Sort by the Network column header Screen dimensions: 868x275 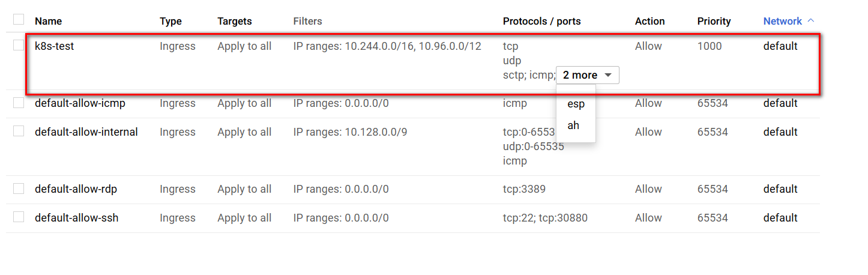782,21
